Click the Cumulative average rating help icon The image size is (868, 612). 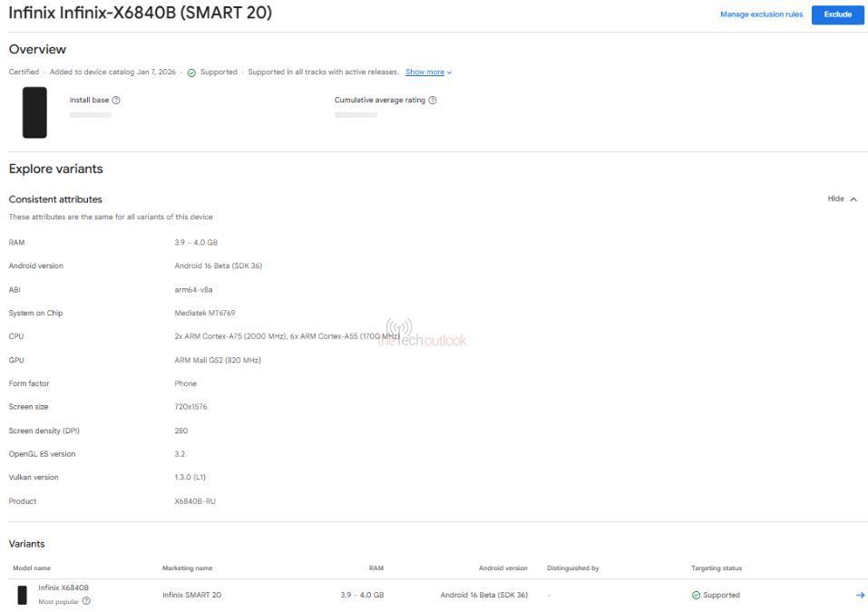433,100
